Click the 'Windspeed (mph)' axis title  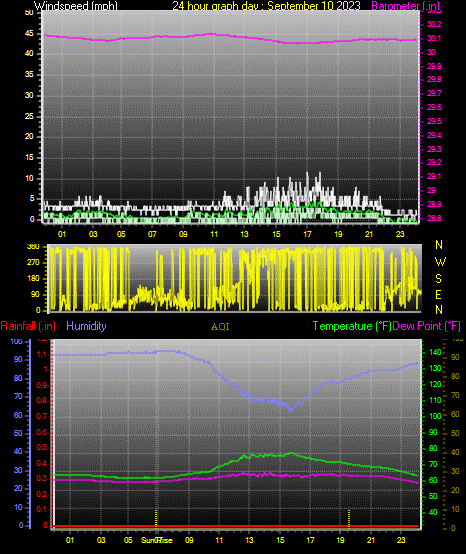point(76,6)
